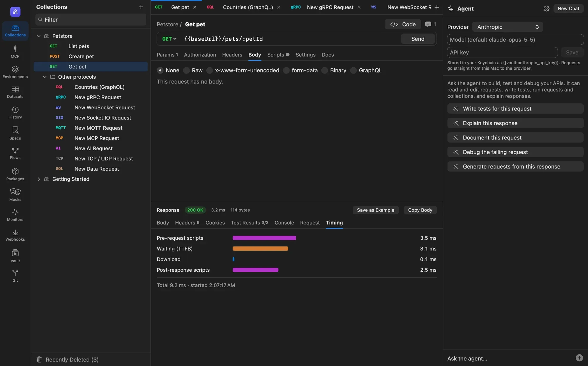588x366 pixels.
Task: Click the Copy Body button
Action: 420,210
